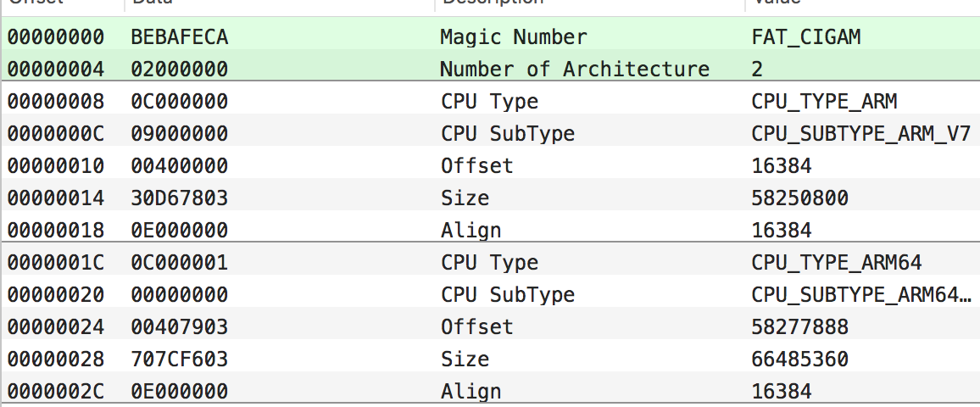Screen dimensions: 980x407
Task: Click data cell 09000000
Action: tap(179, 134)
